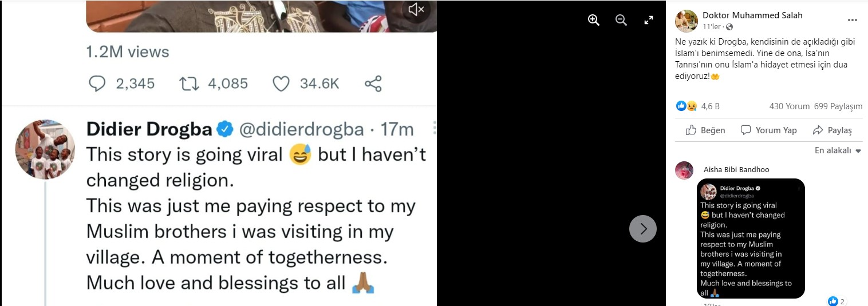Screen dimensions: 868x306
Task: Like the post with Beğen button
Action: (x=705, y=130)
